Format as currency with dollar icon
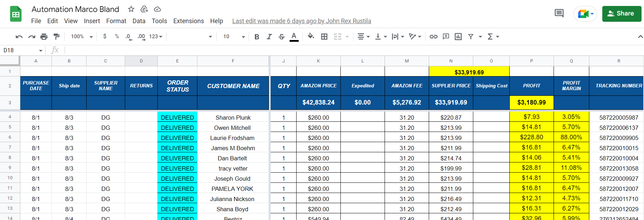 (x=105, y=36)
